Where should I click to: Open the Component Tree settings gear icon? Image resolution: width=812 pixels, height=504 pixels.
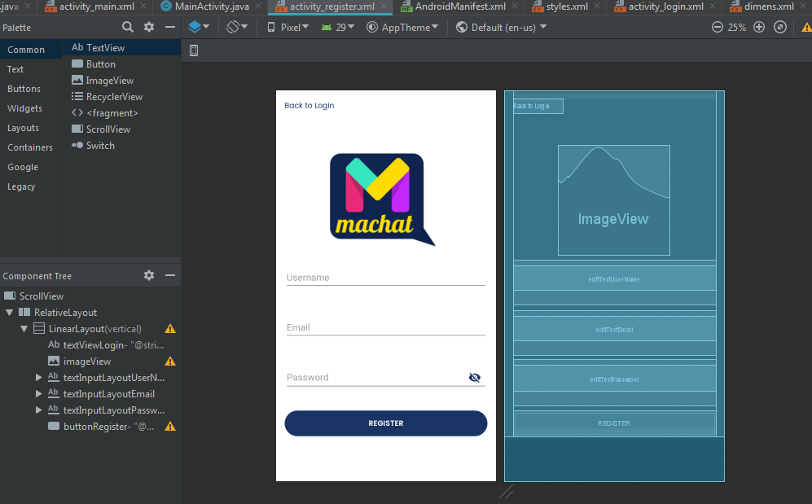coord(149,275)
